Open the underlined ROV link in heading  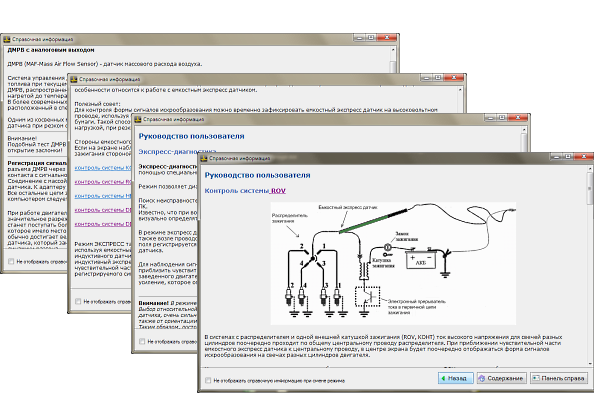click(278, 191)
